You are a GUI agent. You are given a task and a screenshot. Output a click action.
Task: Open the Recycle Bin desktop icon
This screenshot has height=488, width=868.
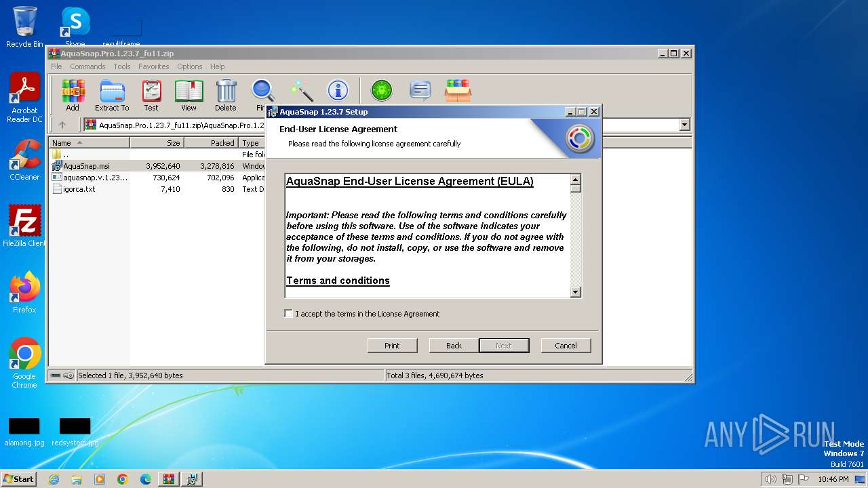[24, 27]
